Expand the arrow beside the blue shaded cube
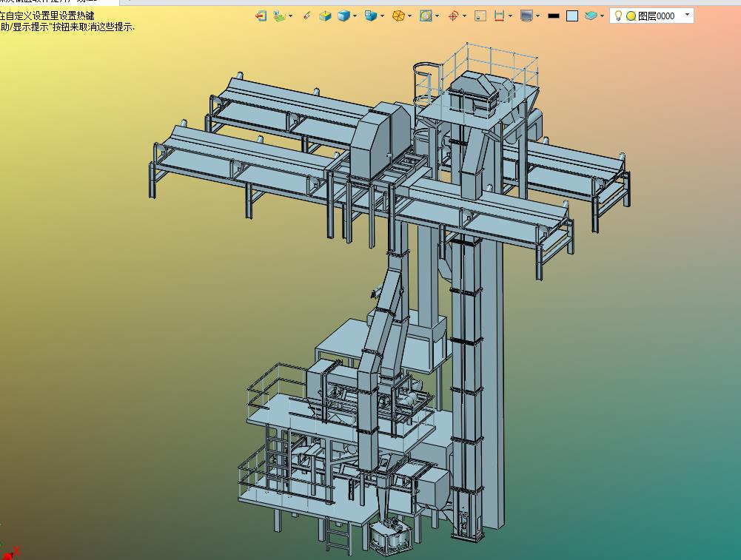Screen dimensions: 741x560 [x=355, y=16]
